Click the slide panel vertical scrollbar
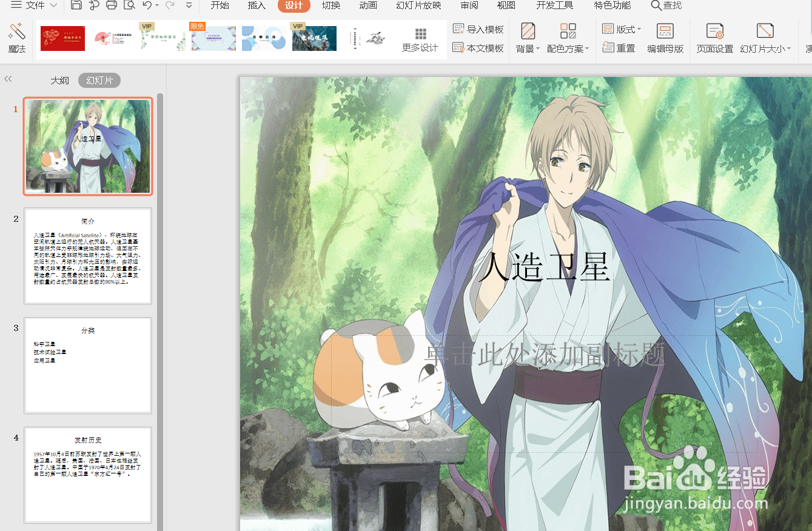Viewport: 812px width, 531px height. coord(160,312)
